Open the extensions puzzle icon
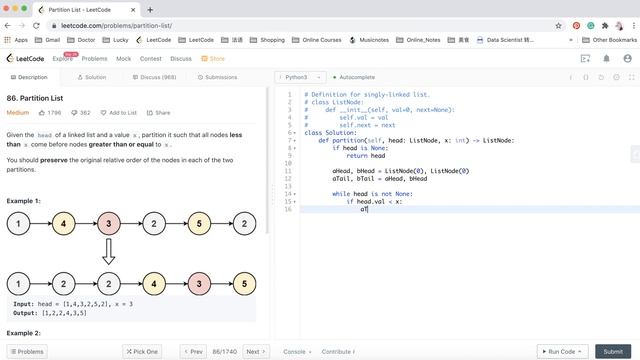 coord(605,26)
